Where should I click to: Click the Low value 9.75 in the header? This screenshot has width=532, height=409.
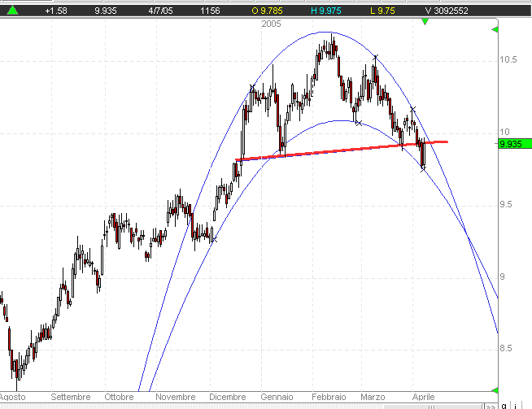tap(384, 11)
